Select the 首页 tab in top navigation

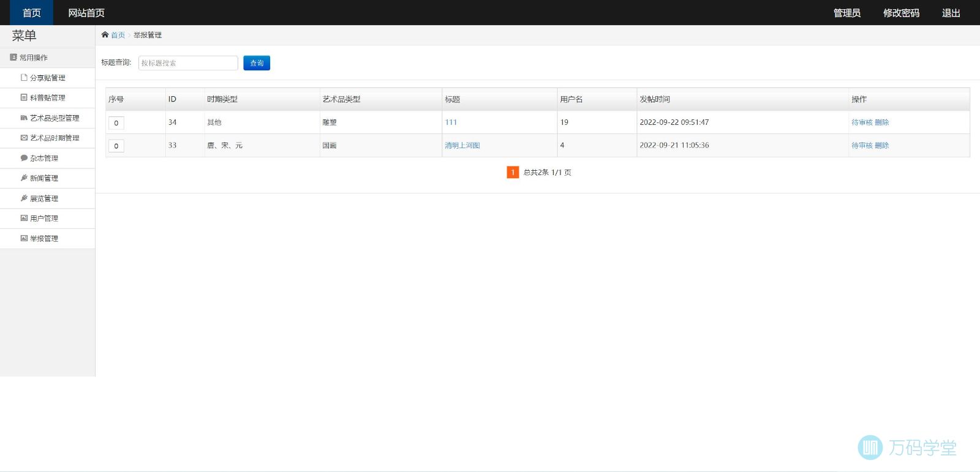tap(31, 13)
